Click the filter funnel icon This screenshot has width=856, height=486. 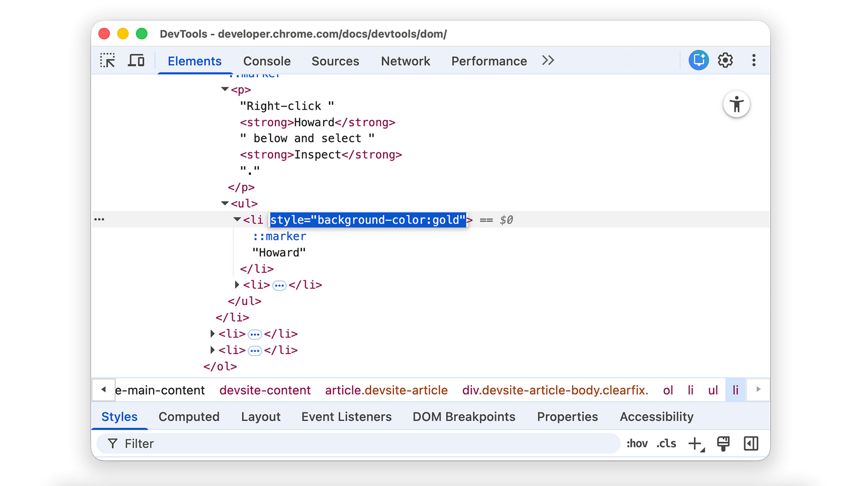[112, 443]
